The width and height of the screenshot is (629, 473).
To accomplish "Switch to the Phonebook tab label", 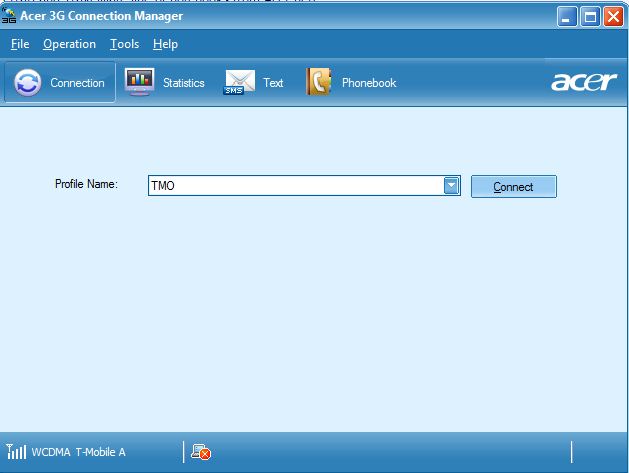I will click(x=369, y=83).
